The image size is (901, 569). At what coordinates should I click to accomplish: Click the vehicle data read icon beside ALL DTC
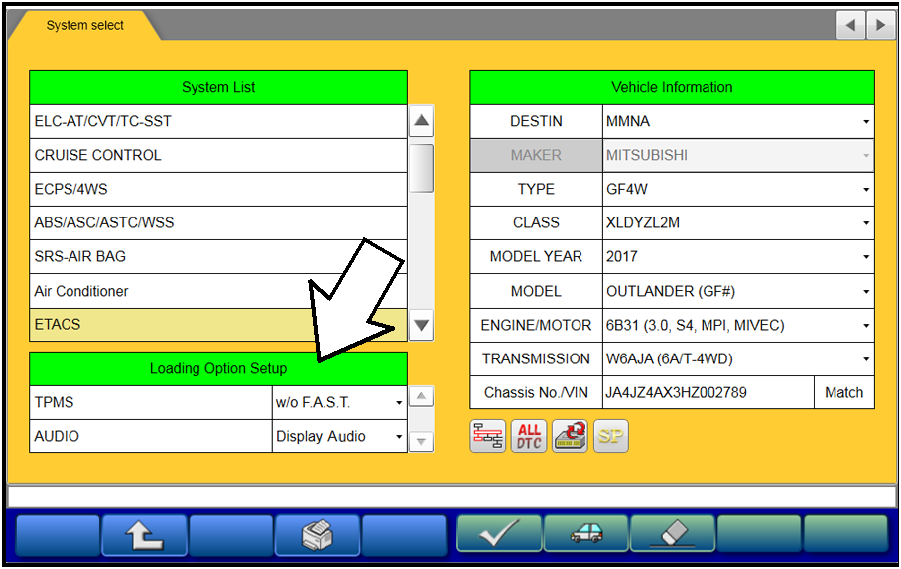(x=570, y=437)
